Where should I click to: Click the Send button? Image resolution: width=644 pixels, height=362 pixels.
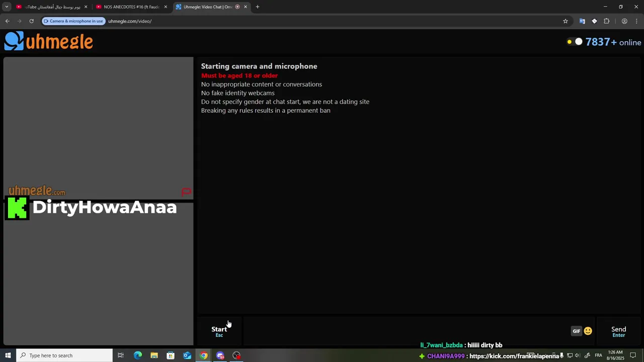(x=618, y=331)
